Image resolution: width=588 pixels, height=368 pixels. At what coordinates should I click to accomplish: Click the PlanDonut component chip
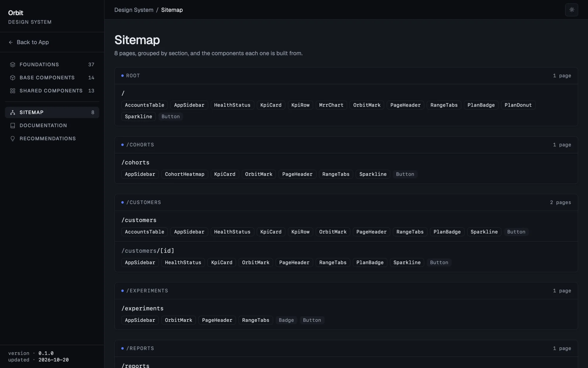pos(518,105)
